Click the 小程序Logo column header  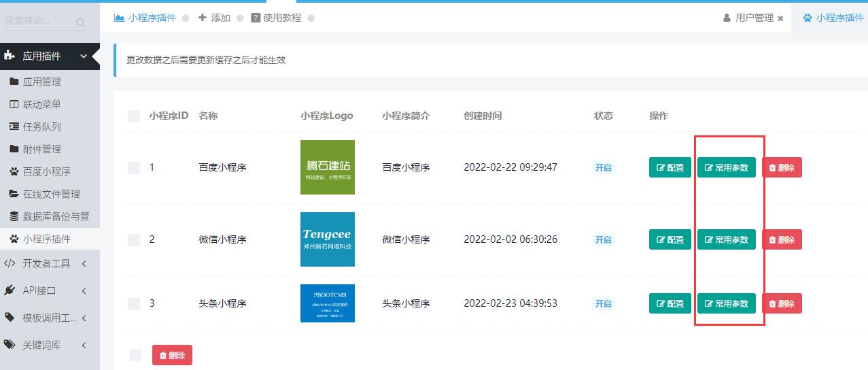327,116
